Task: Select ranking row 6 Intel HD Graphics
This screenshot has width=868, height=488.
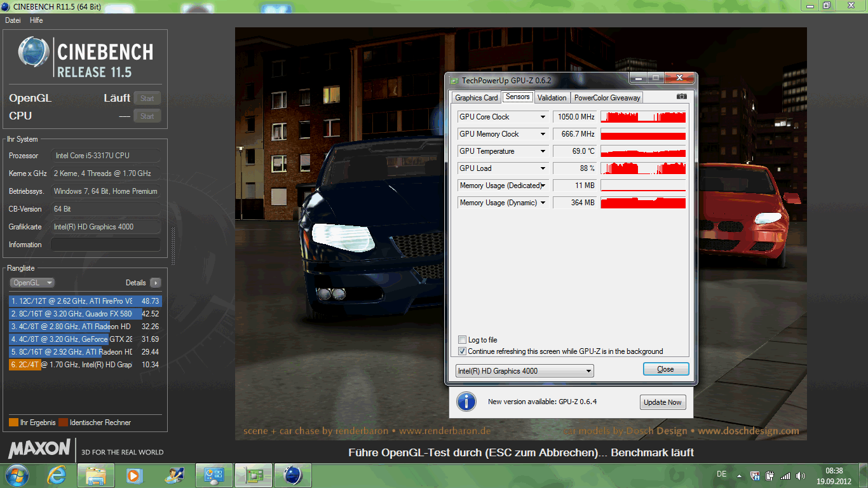Action: [x=85, y=365]
